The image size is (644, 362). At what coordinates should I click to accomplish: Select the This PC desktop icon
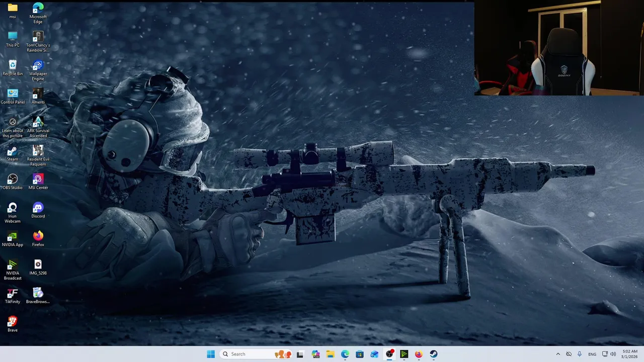click(x=13, y=39)
